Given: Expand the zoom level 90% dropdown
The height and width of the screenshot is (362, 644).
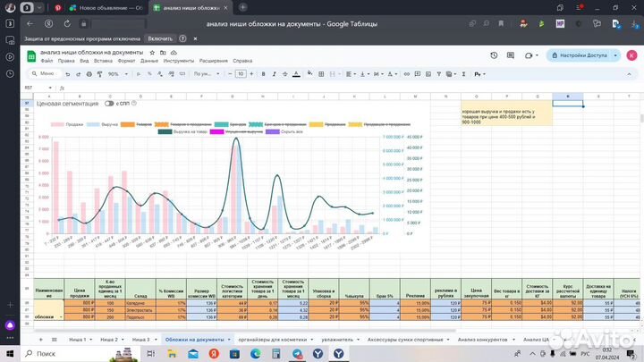Looking at the screenshot, I should point(117,73).
